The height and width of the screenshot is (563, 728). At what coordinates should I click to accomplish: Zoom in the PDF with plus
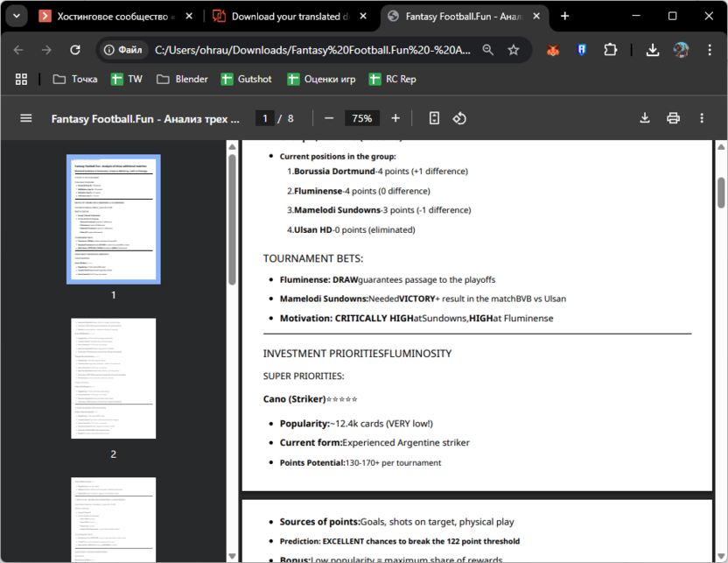coord(395,118)
